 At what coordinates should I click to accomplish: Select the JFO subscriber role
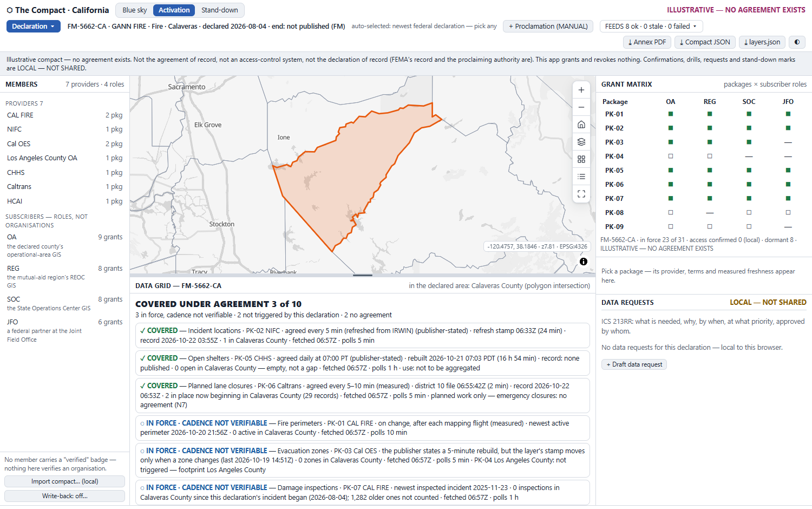tap(65, 330)
